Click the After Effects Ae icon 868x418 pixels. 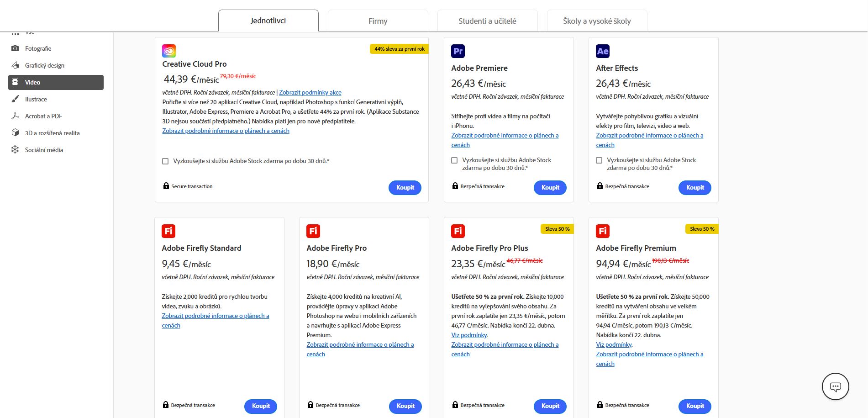point(603,51)
